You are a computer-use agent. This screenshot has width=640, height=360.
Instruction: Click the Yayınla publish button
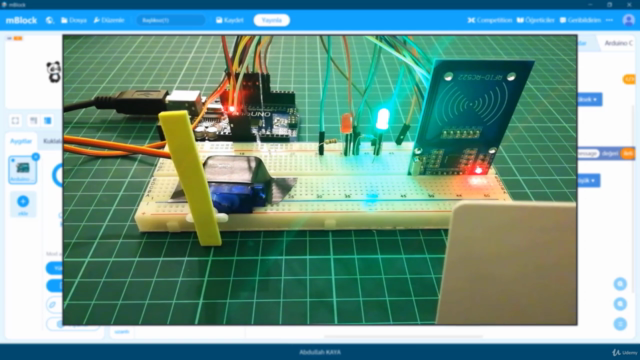pos(271,20)
